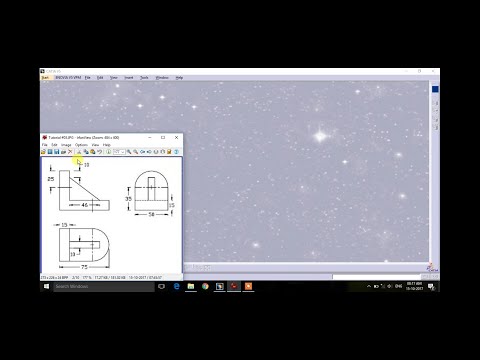Click the blue About/Help icon in IrfanView
The height and width of the screenshot is (360, 480).
click(176, 152)
